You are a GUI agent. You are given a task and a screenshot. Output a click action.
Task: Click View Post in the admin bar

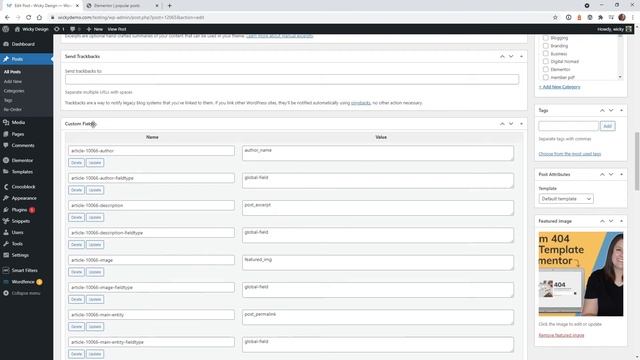(x=117, y=29)
